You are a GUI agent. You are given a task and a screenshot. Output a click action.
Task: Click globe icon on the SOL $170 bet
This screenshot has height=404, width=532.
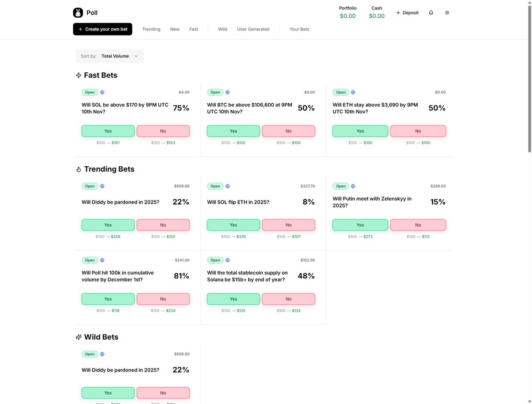click(102, 92)
